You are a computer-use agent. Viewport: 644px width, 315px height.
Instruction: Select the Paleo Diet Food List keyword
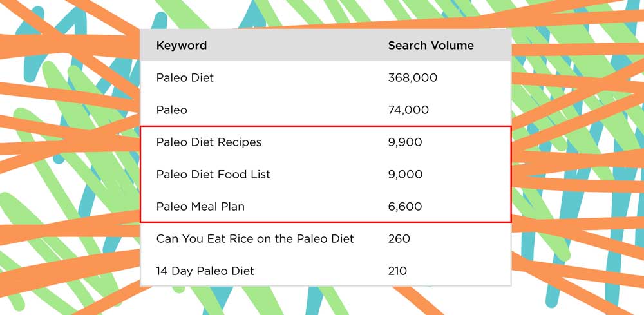[x=213, y=174]
